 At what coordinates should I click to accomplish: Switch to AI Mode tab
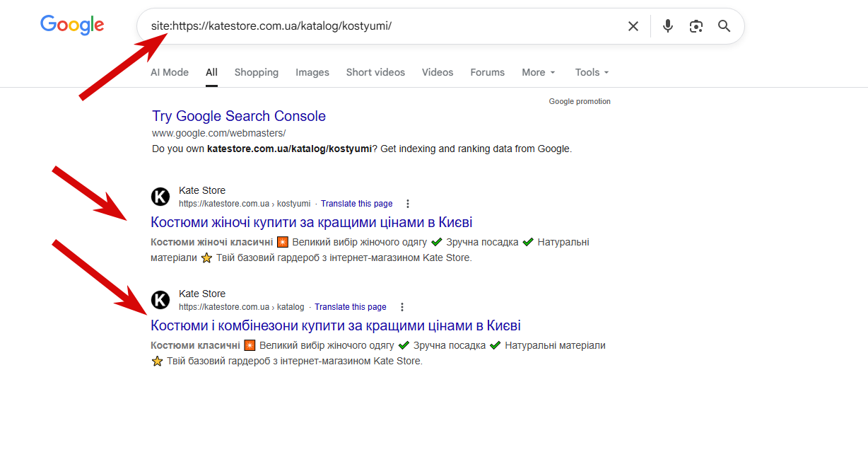(170, 72)
